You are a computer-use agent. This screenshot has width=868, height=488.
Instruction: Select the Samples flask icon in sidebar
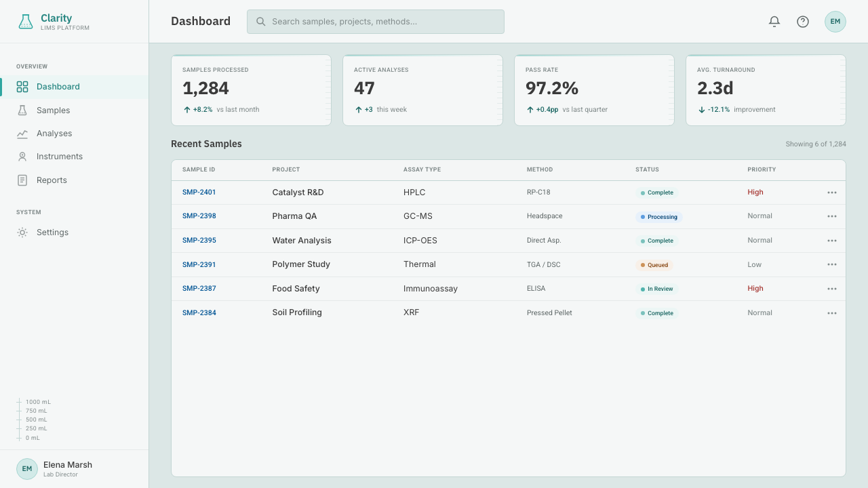coord(22,110)
